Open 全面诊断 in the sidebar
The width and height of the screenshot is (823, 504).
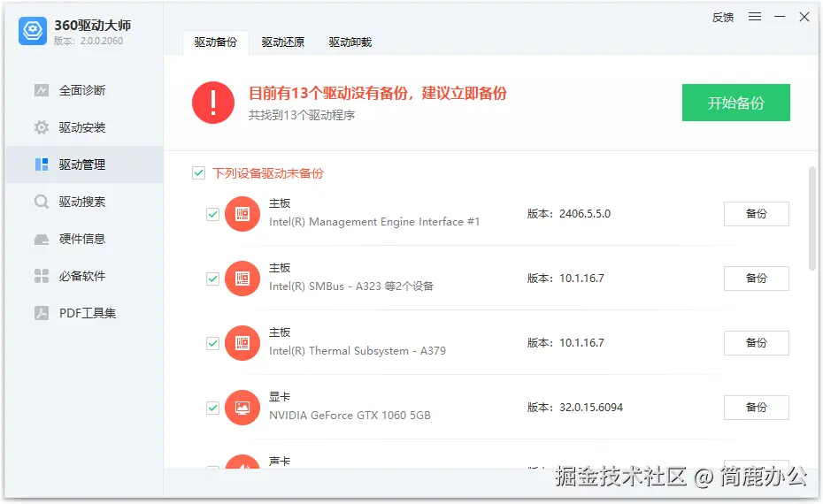point(84,90)
